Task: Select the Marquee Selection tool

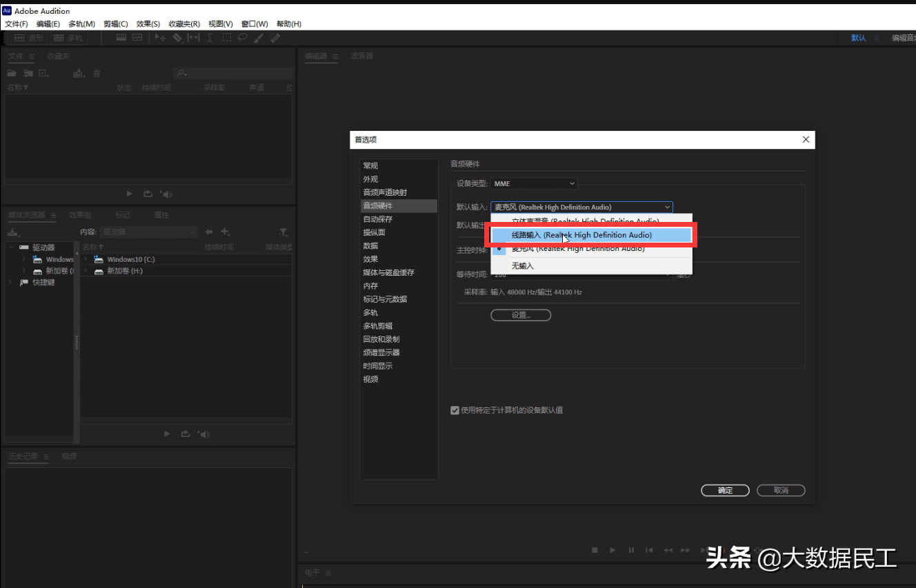Action: pos(226,38)
